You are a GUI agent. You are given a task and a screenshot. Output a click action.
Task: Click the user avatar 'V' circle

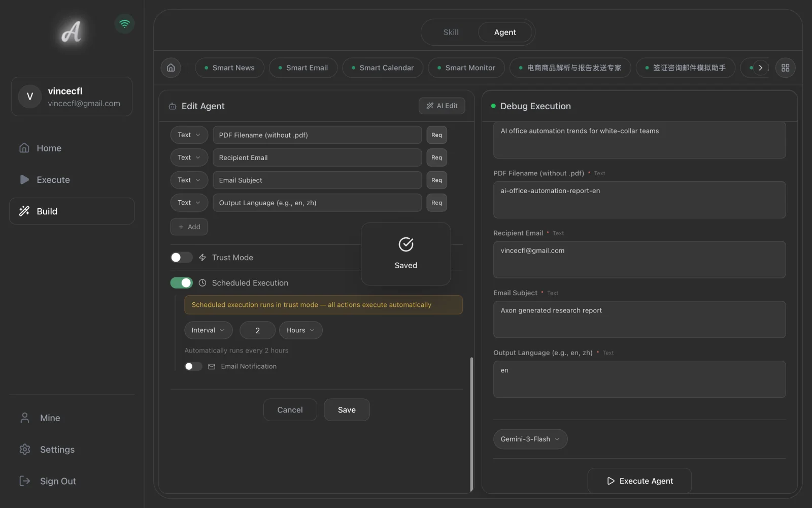(30, 97)
